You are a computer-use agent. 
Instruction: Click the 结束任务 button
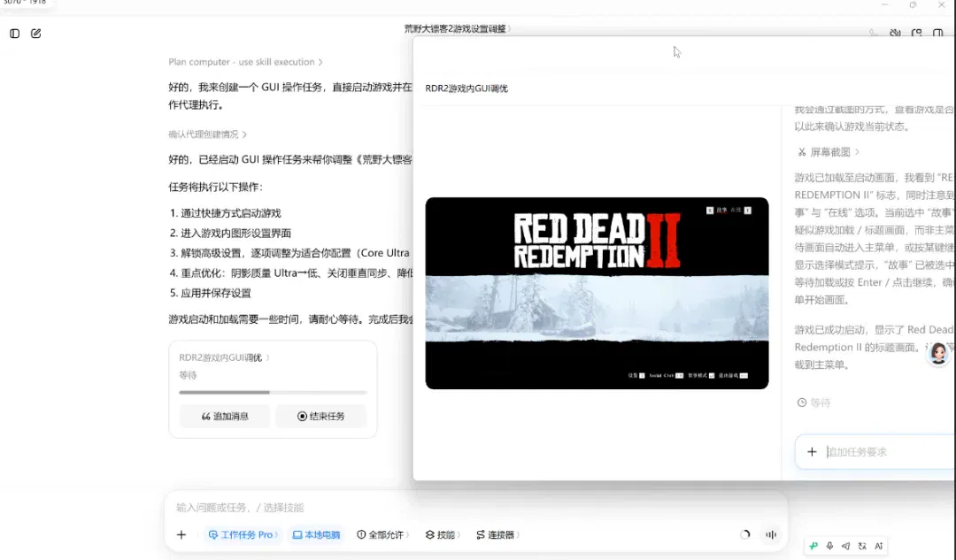coord(320,416)
